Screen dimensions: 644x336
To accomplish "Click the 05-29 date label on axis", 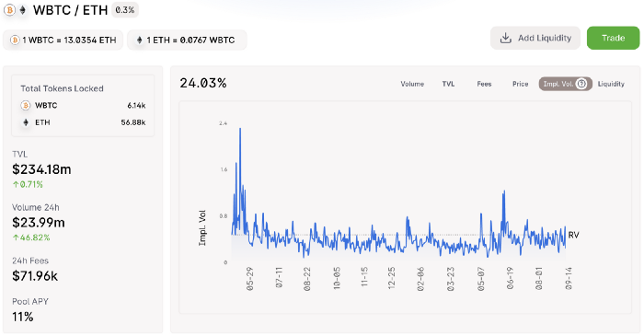I will (249, 279).
